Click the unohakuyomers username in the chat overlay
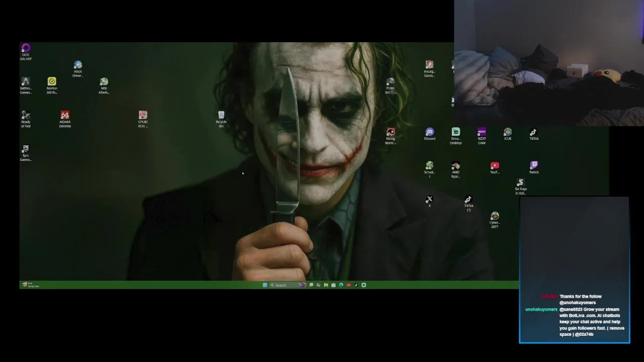 541,309
